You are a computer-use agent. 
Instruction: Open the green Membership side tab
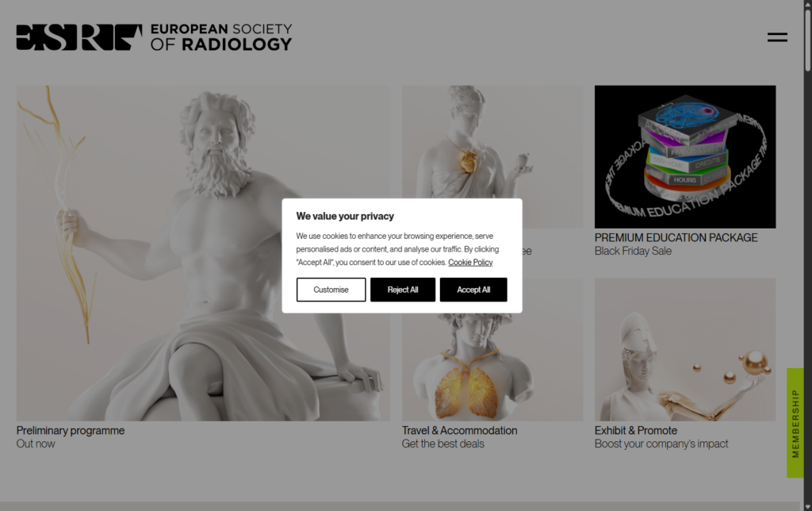click(795, 423)
